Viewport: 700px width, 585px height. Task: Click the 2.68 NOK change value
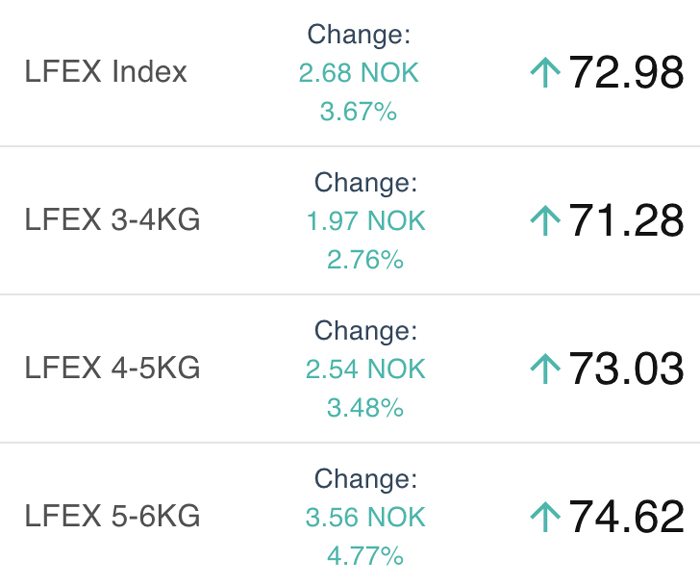(x=359, y=73)
